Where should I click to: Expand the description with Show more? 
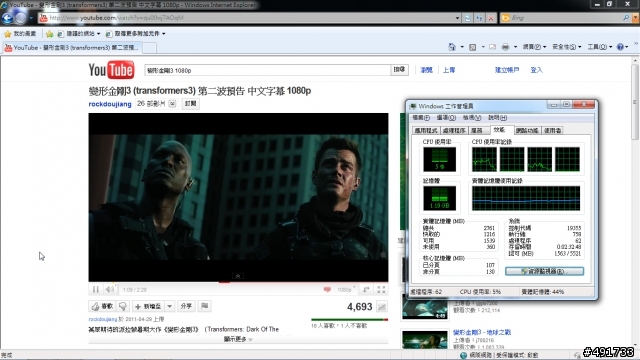238,339
